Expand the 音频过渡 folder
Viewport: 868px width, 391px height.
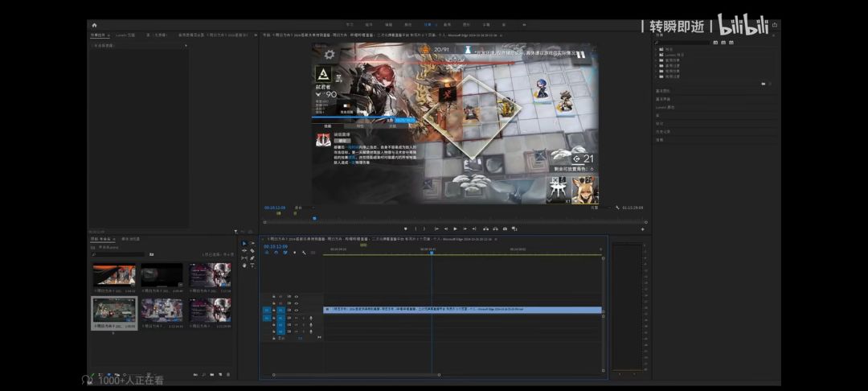pyautogui.click(x=656, y=65)
